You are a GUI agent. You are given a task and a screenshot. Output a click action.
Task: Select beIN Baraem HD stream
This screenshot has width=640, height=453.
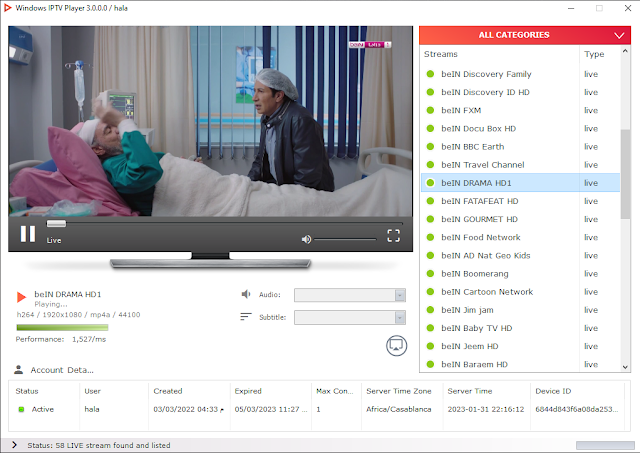520,364
